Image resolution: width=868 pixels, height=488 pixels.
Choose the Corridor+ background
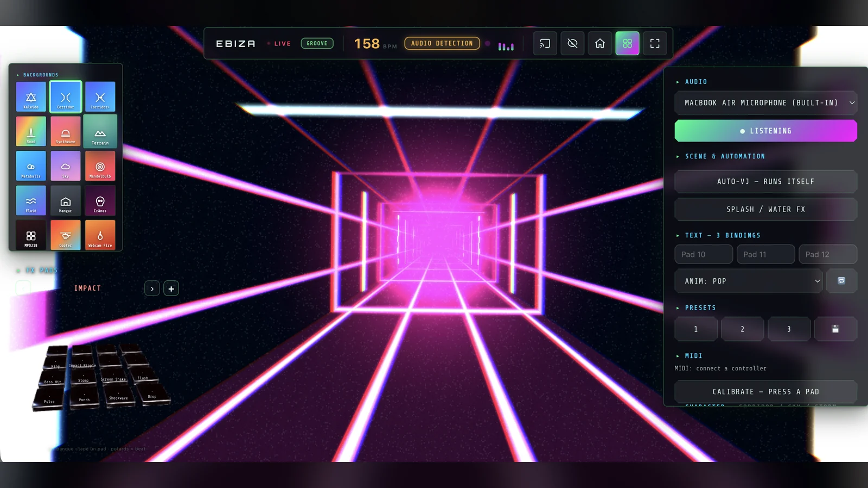click(100, 97)
